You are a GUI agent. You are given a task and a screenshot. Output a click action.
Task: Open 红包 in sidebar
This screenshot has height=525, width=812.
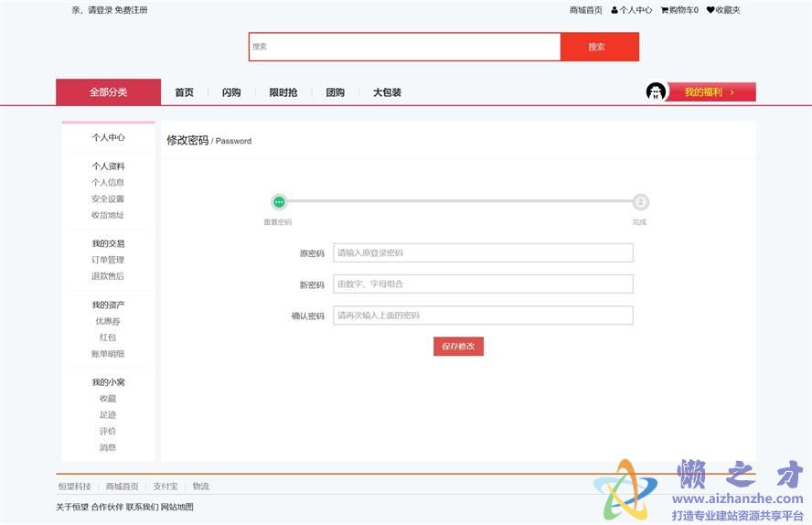108,337
